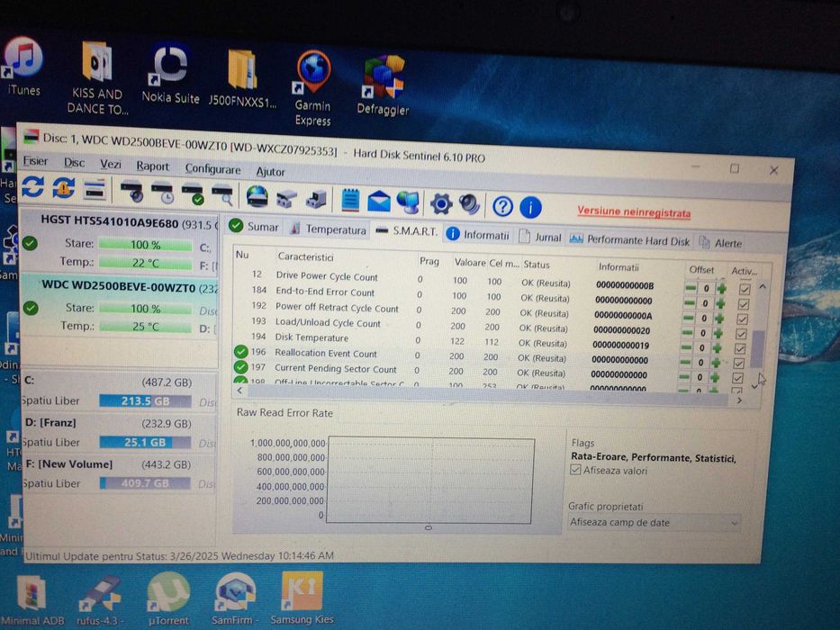Image resolution: width=840 pixels, height=630 pixels.
Task: Open the Defraggler desktop shortcut
Action: (383, 85)
